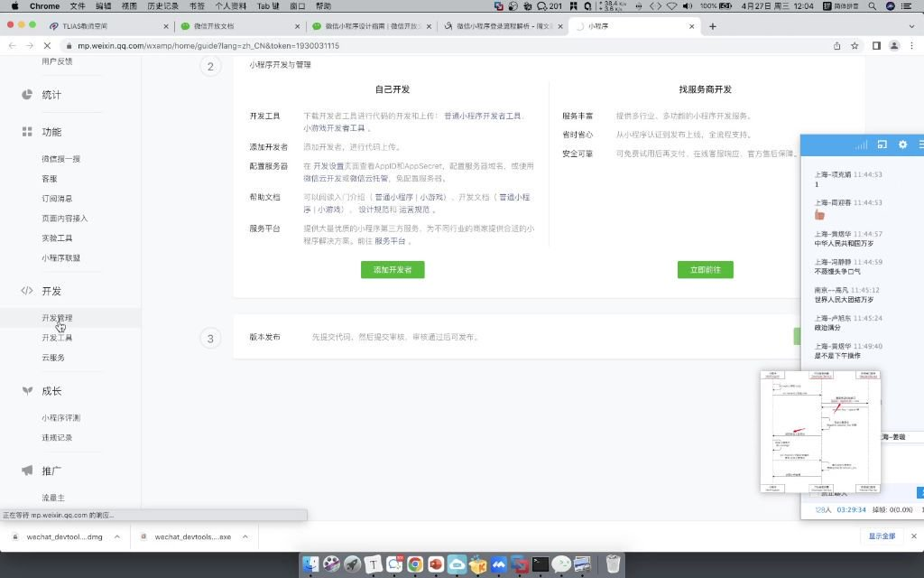Open 违规记录 in the sidebar

tap(57, 438)
